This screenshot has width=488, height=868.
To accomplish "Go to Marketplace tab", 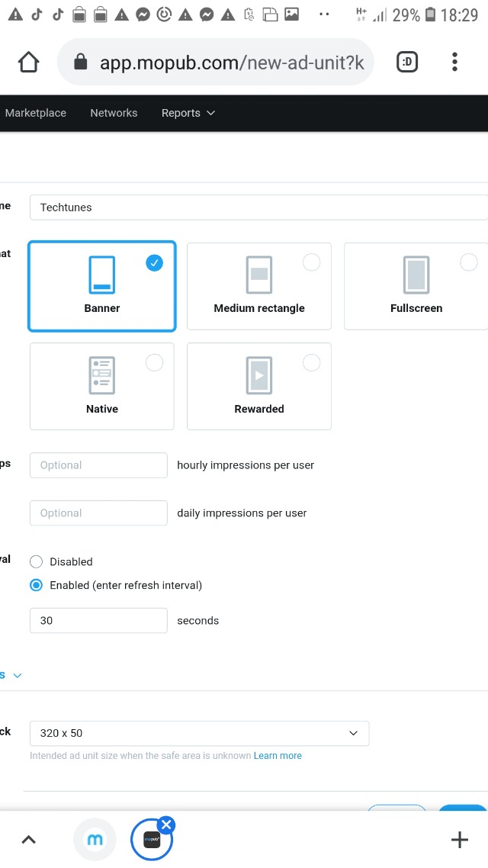I will click(35, 113).
